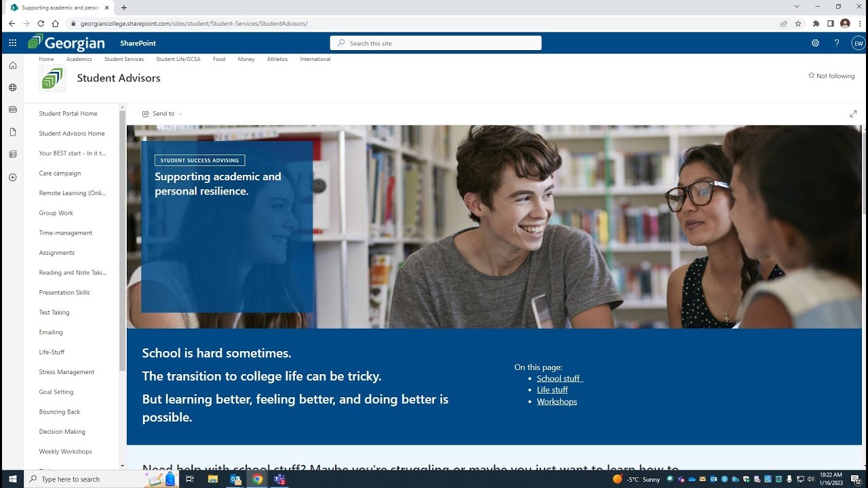Image resolution: width=868 pixels, height=488 pixels.
Task: Open Goal Setting in sidebar
Action: pos(56,392)
